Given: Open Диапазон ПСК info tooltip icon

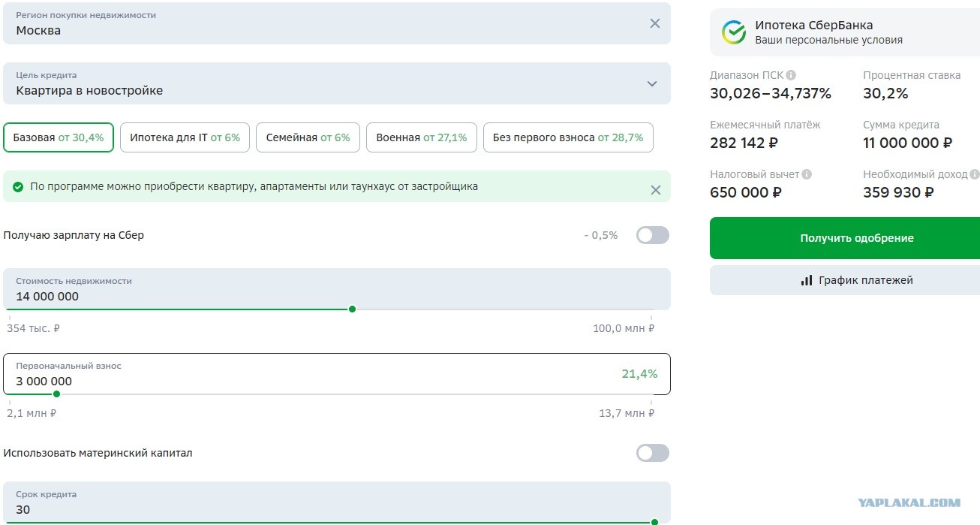Looking at the screenshot, I should point(791,75).
